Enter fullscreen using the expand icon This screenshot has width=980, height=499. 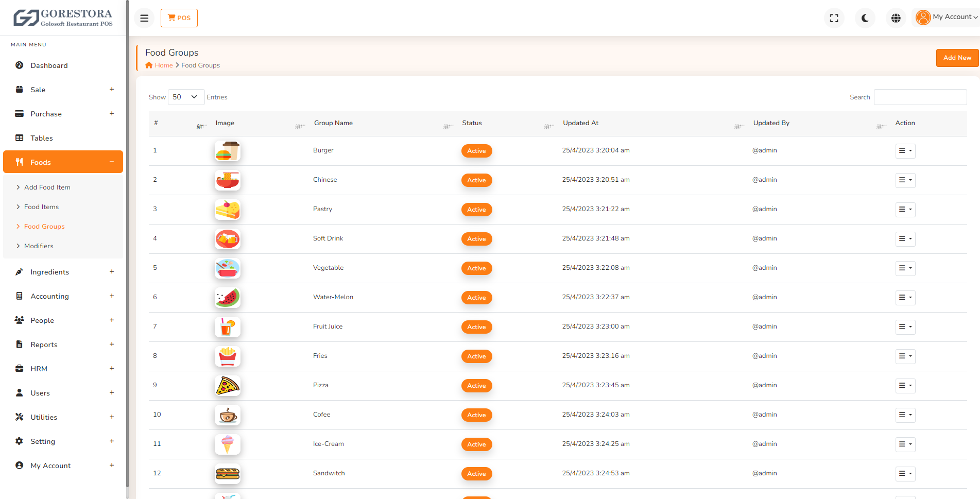tap(834, 18)
